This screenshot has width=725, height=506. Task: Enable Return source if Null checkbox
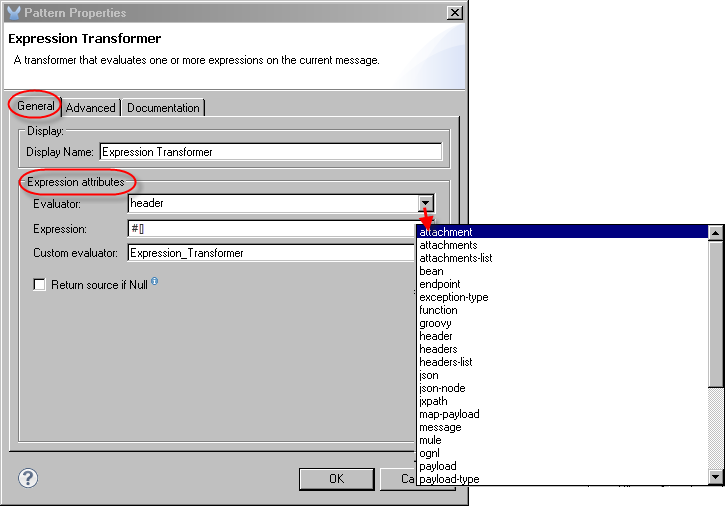tap(40, 285)
